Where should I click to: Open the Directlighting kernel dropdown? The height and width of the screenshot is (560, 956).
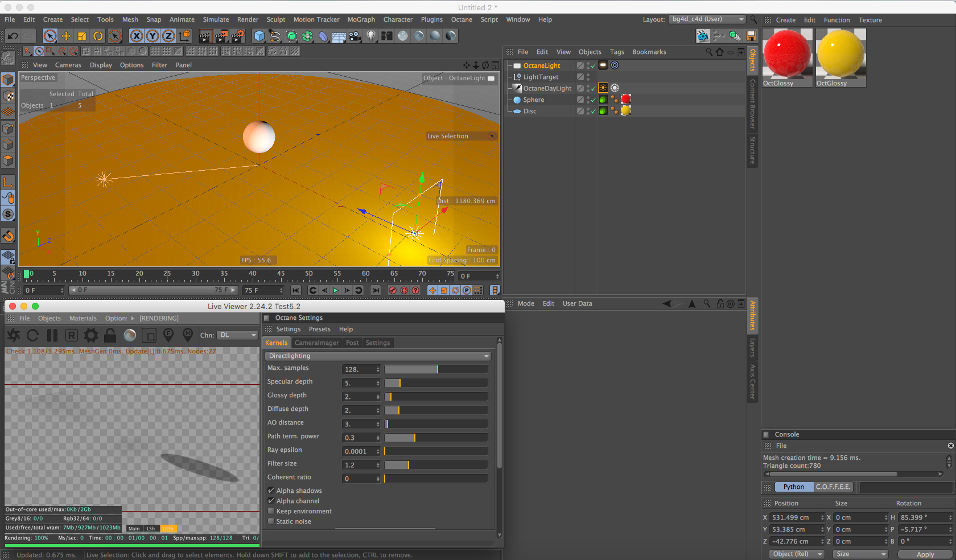(378, 356)
